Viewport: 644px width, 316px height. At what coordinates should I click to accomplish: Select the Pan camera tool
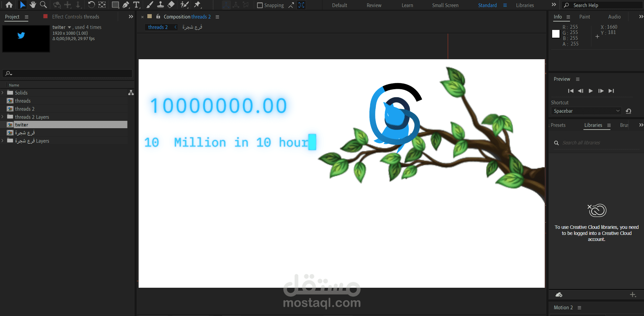[68, 5]
